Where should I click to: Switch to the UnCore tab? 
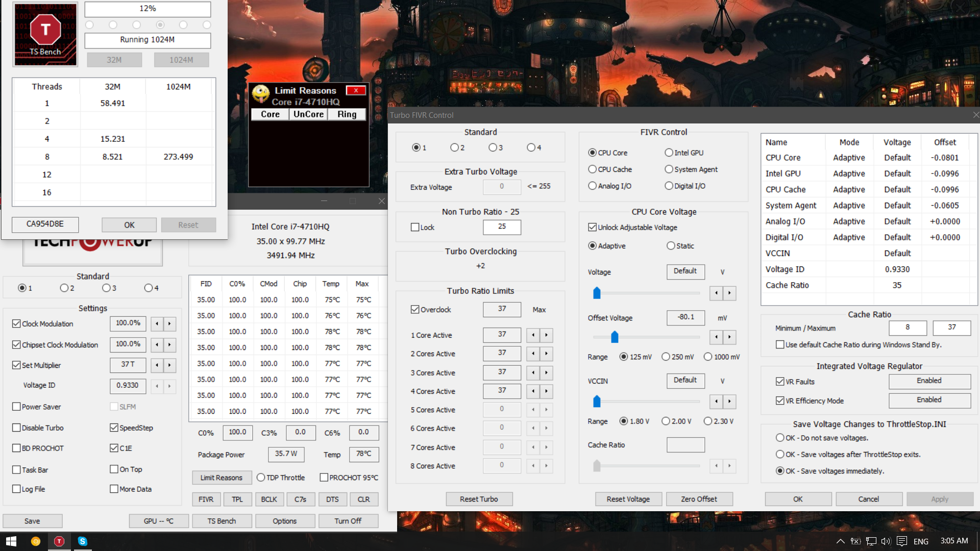[308, 114]
